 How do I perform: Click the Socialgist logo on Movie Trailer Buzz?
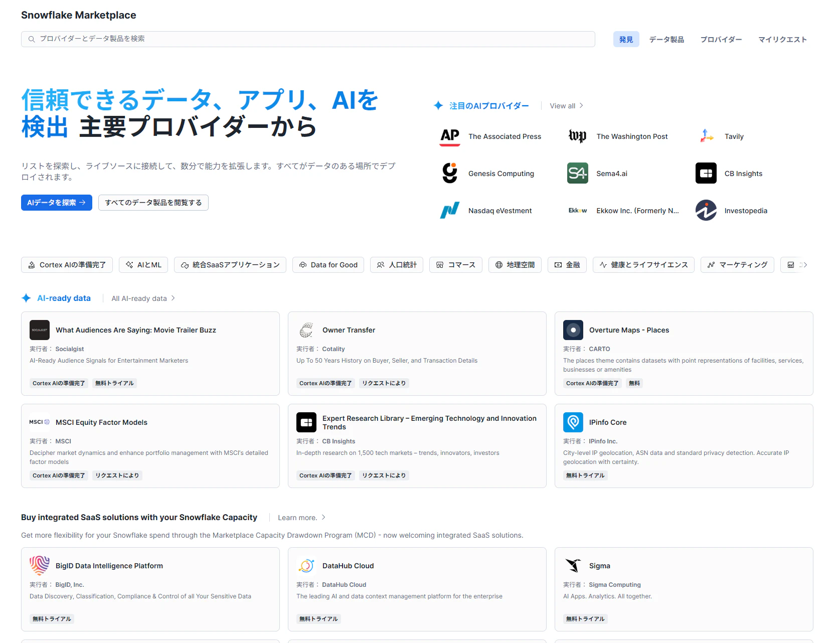tap(40, 330)
